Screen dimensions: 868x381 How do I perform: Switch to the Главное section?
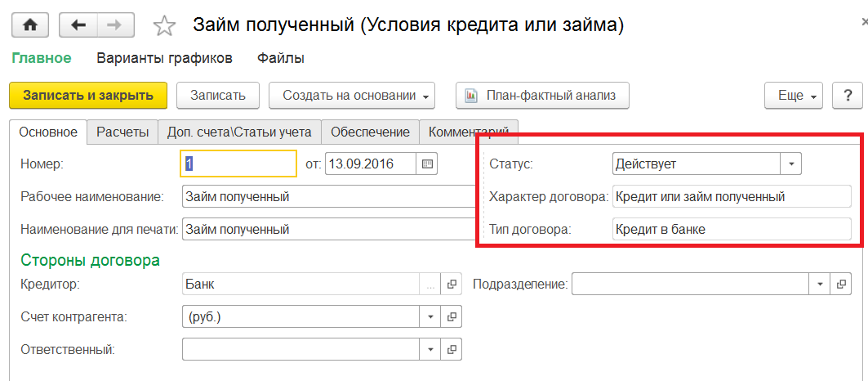42,58
